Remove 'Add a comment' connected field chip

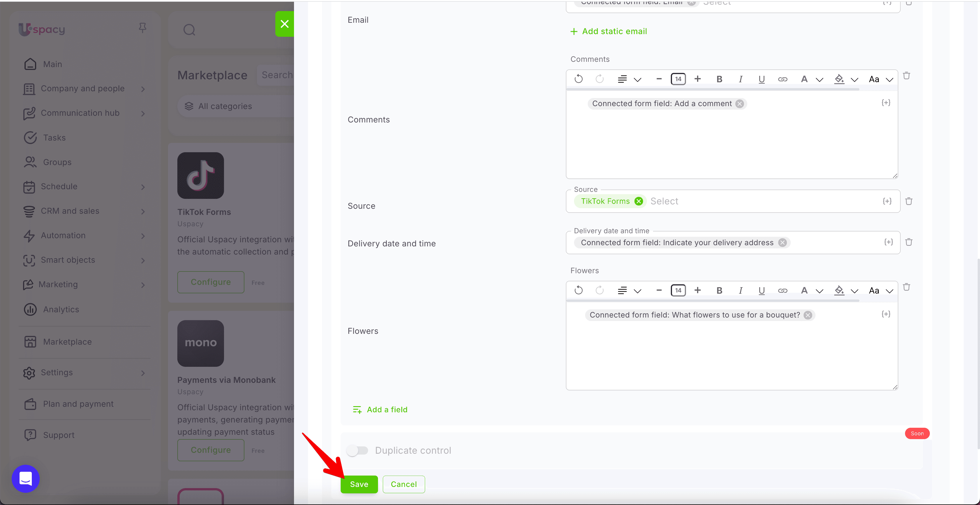[x=739, y=104]
